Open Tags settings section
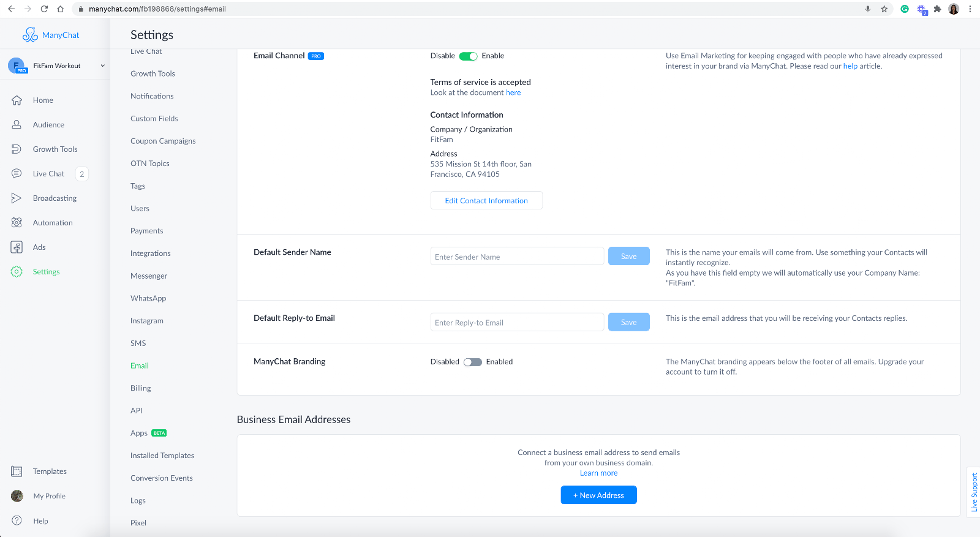This screenshot has height=537, width=980. (x=138, y=186)
